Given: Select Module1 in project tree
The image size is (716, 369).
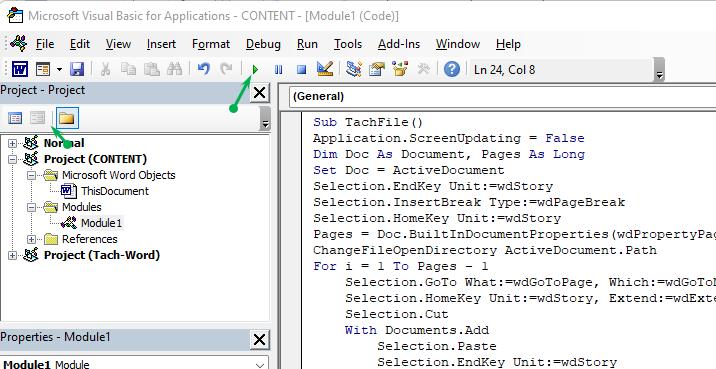Looking at the screenshot, I should tap(101, 223).
